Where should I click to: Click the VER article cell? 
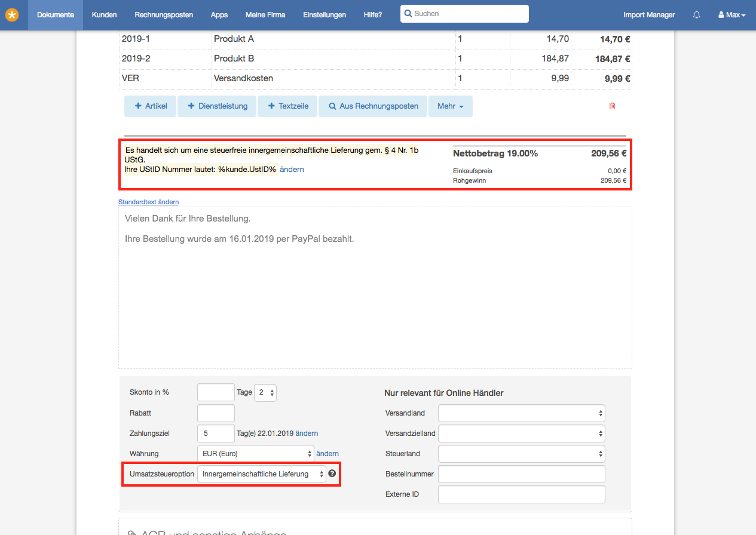(166, 78)
